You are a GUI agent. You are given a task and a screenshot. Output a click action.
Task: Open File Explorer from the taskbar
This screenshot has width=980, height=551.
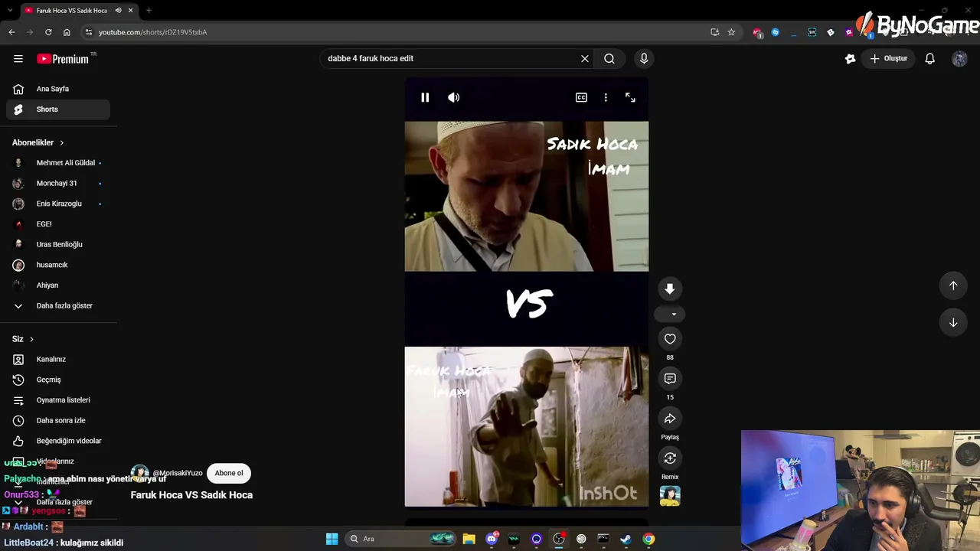tap(469, 539)
